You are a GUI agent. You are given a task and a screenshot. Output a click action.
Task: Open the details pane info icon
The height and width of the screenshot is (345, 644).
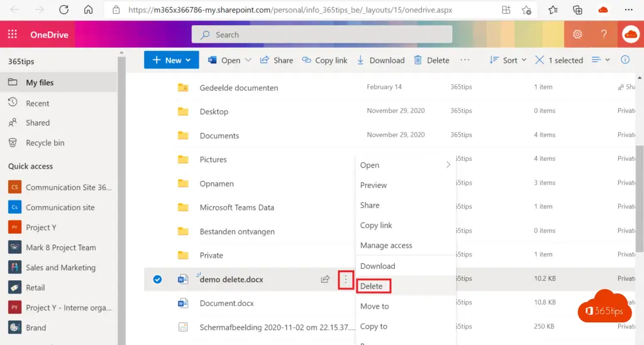(625, 60)
